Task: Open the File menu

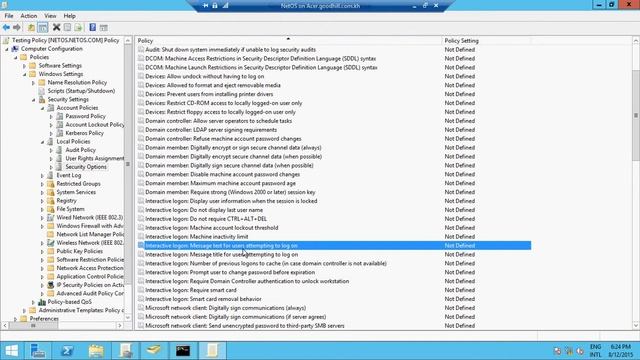Action: point(9,16)
